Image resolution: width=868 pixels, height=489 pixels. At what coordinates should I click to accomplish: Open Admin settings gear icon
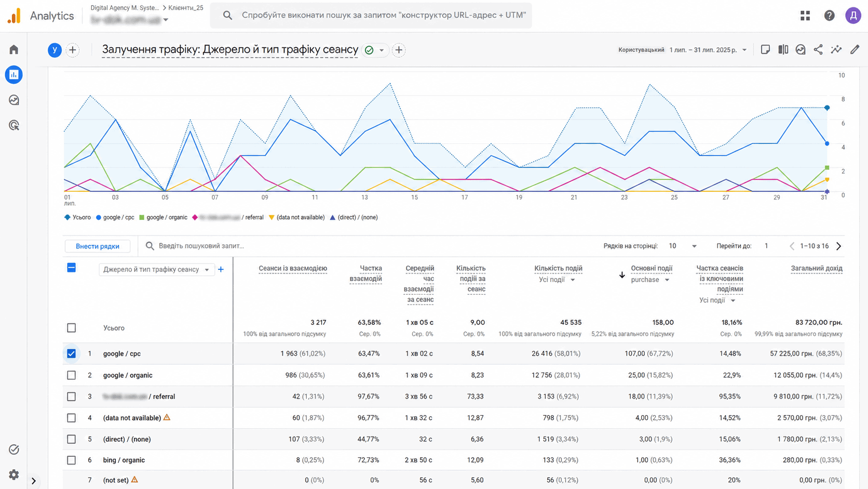(14, 474)
